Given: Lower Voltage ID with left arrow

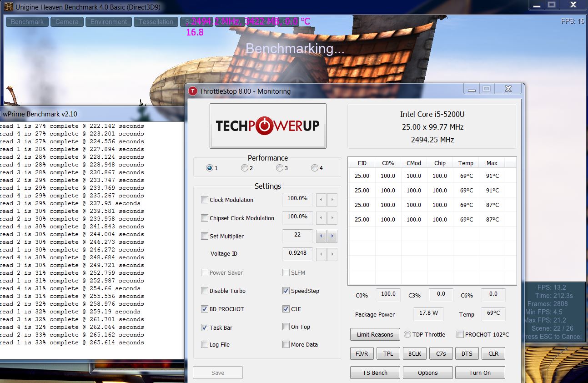Looking at the screenshot, I should [x=322, y=254].
